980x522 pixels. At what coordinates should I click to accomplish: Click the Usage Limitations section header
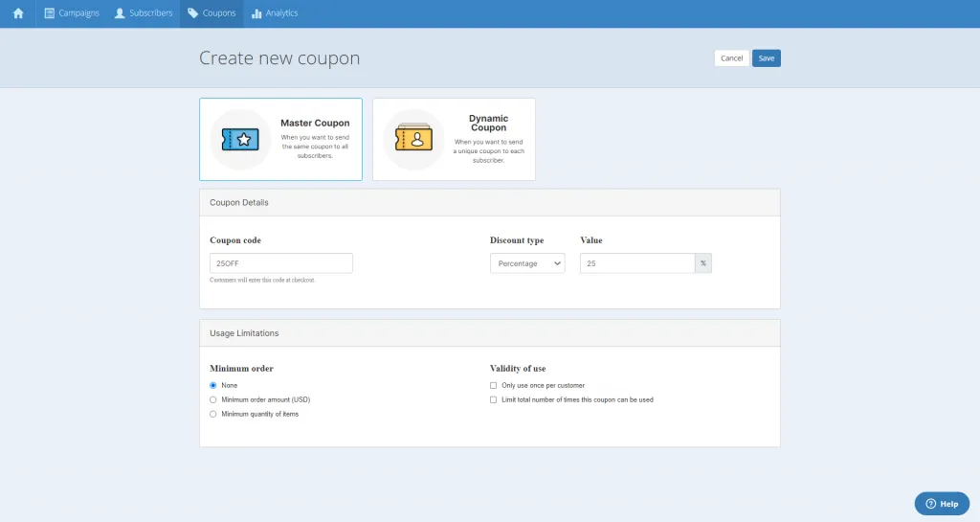point(490,333)
